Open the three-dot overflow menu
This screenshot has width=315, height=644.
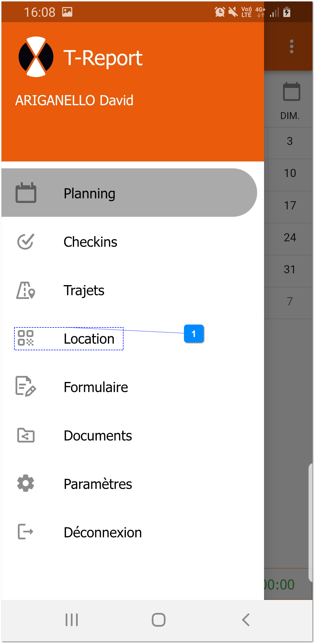(x=291, y=46)
